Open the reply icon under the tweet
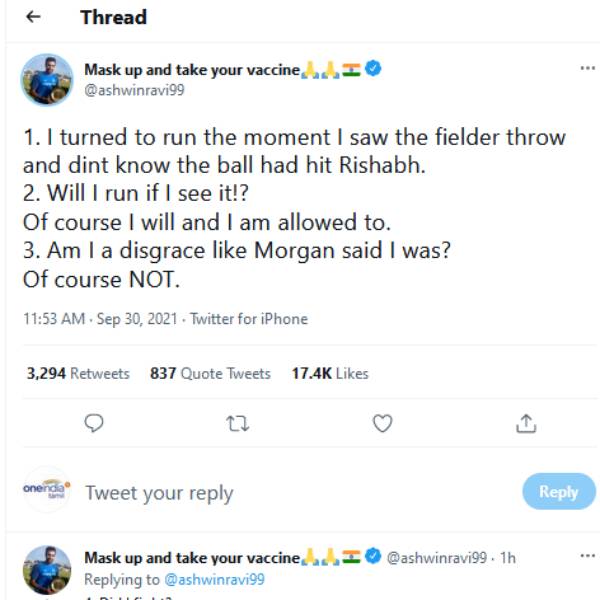This screenshot has width=600, height=600. [94, 424]
